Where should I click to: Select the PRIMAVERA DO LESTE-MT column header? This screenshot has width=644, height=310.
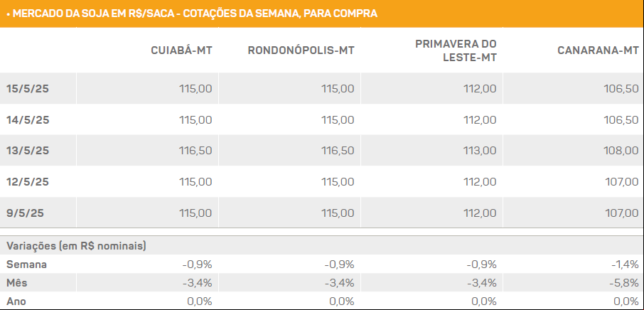click(x=456, y=50)
